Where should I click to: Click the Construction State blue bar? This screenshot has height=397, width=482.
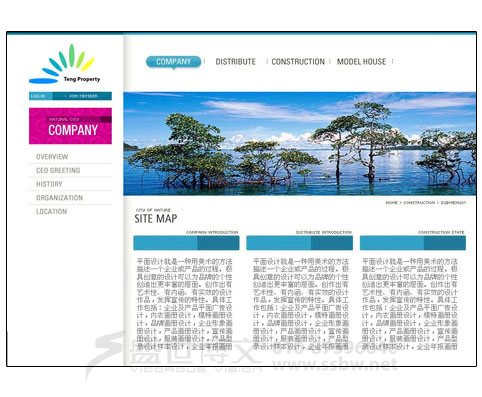(x=413, y=243)
